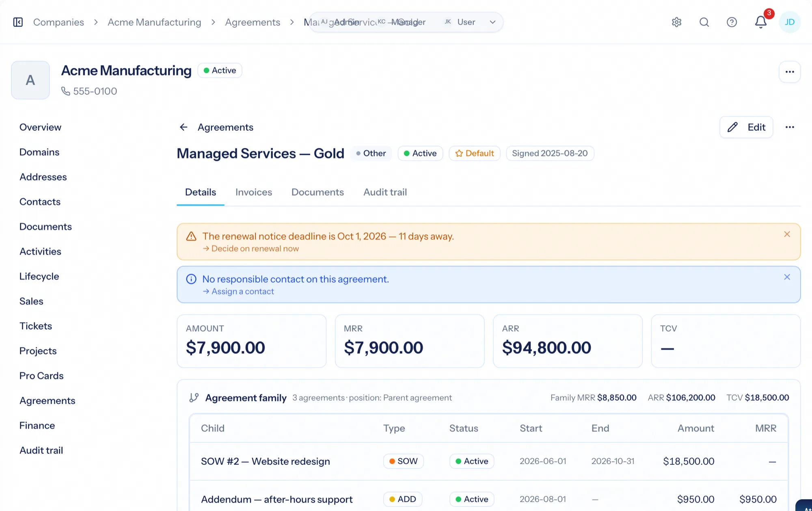The image size is (812, 511).
Task: Click the ARR $94,800.00 card
Action: 568,341
